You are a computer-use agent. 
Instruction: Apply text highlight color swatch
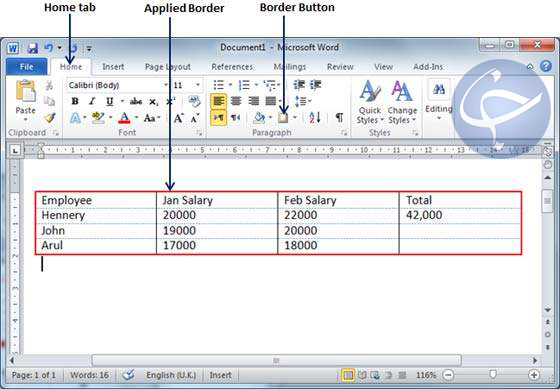point(98,118)
